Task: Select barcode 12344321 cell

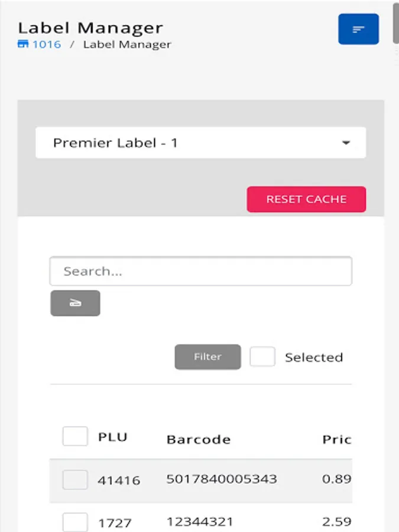Action: pos(200,521)
